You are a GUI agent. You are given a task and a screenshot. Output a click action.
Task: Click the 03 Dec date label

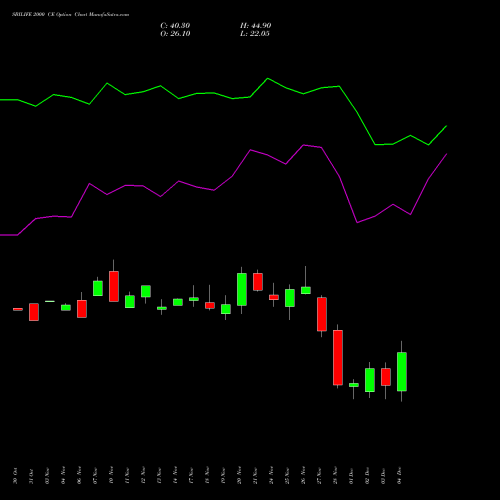coord(383,476)
